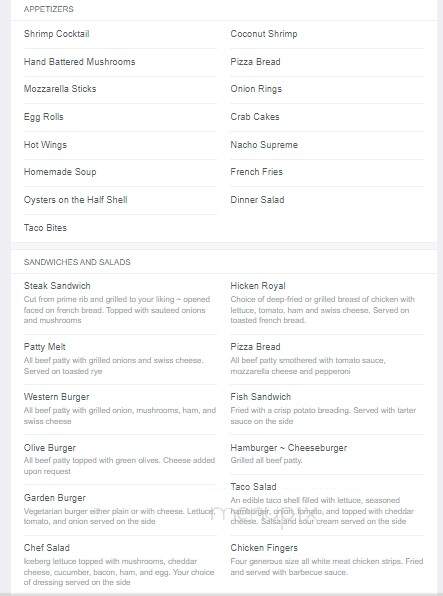
Task: Open the Patty Melt entry
Action: (44, 347)
